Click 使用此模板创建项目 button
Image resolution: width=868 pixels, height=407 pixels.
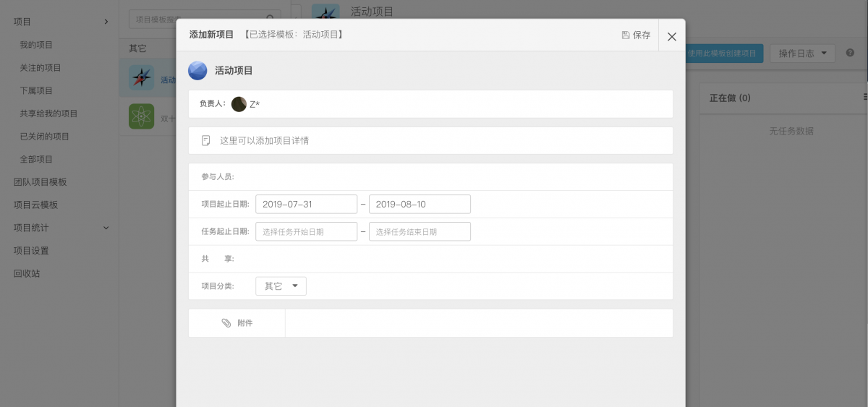coord(723,53)
